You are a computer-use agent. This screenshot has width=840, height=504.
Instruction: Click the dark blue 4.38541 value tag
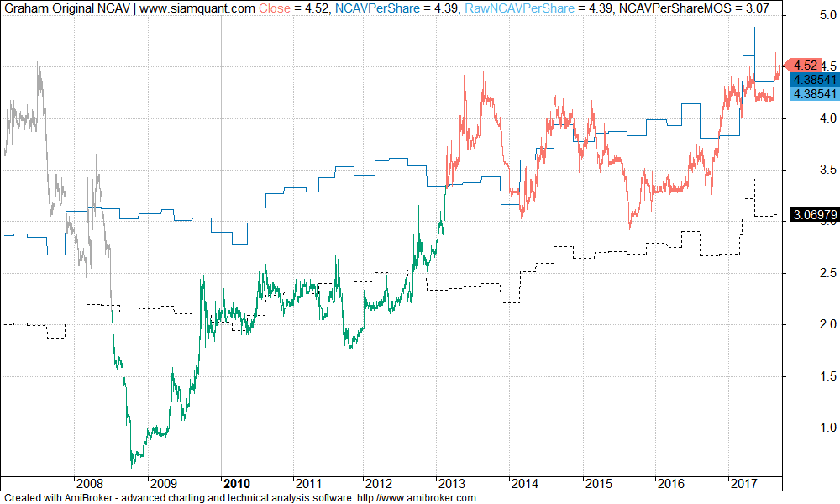[x=814, y=79]
